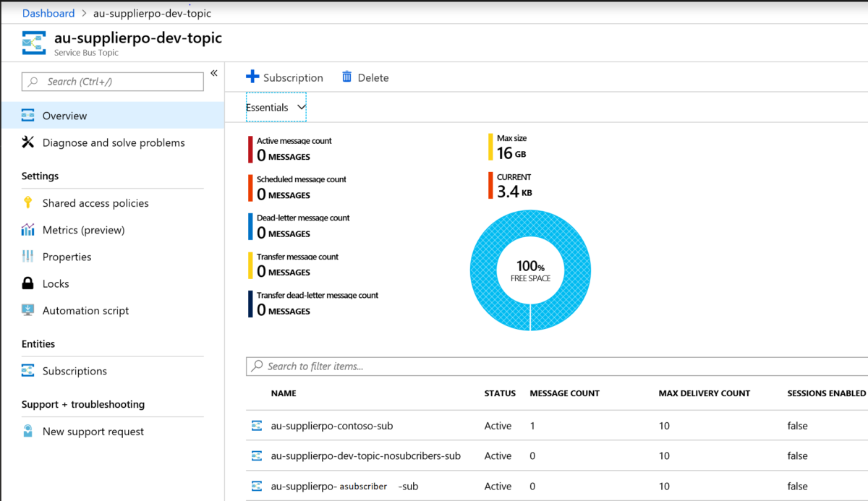Expand the Essentials dropdown
Image resolution: width=868 pixels, height=501 pixels.
pyautogui.click(x=276, y=107)
